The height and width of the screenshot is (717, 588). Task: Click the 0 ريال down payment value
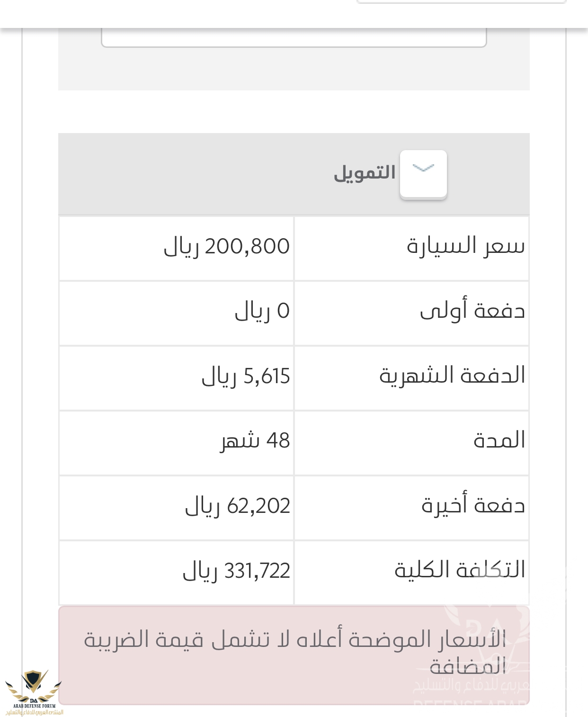(262, 312)
